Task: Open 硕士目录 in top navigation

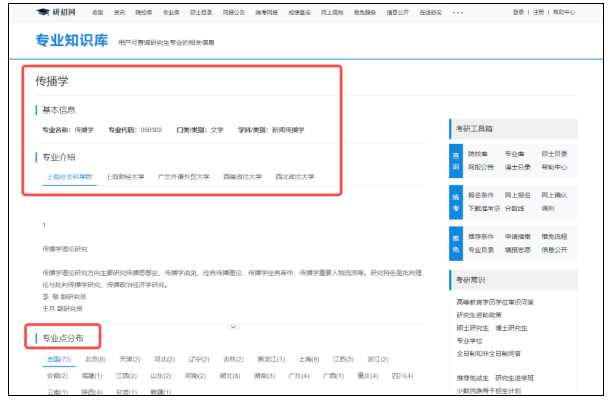Action: [200, 13]
